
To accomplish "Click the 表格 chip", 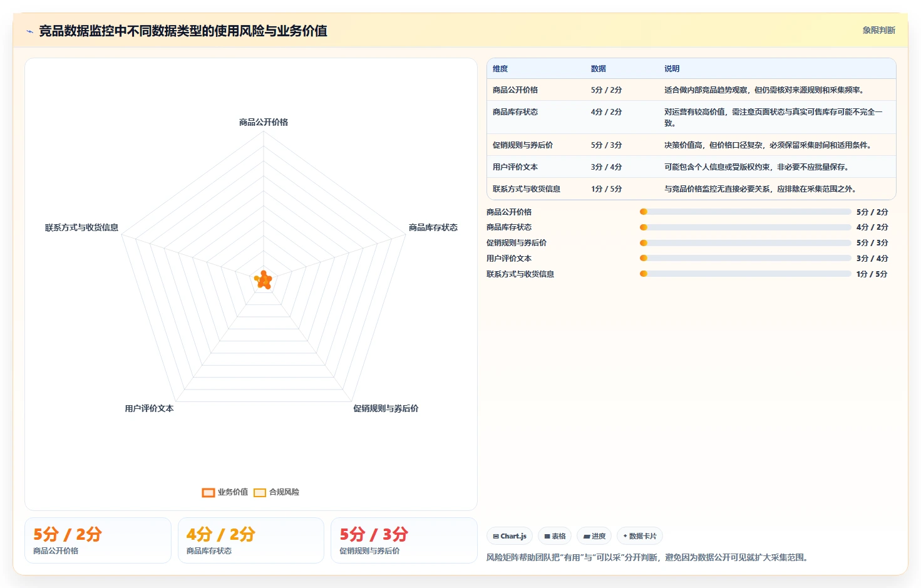I will pos(555,536).
